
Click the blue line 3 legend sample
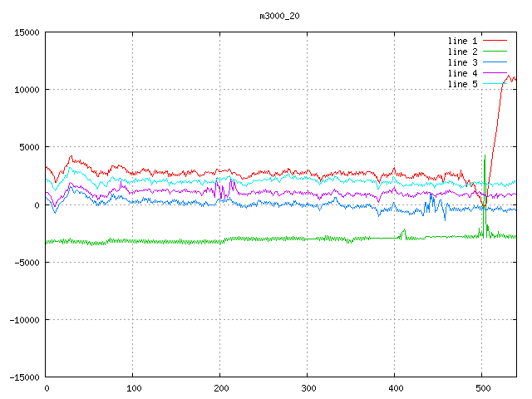(x=495, y=62)
